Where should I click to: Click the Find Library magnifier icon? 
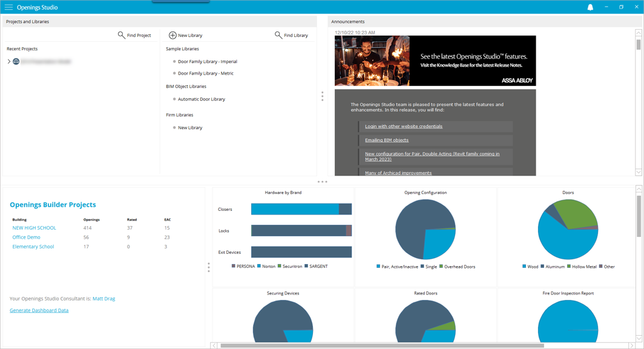click(278, 35)
